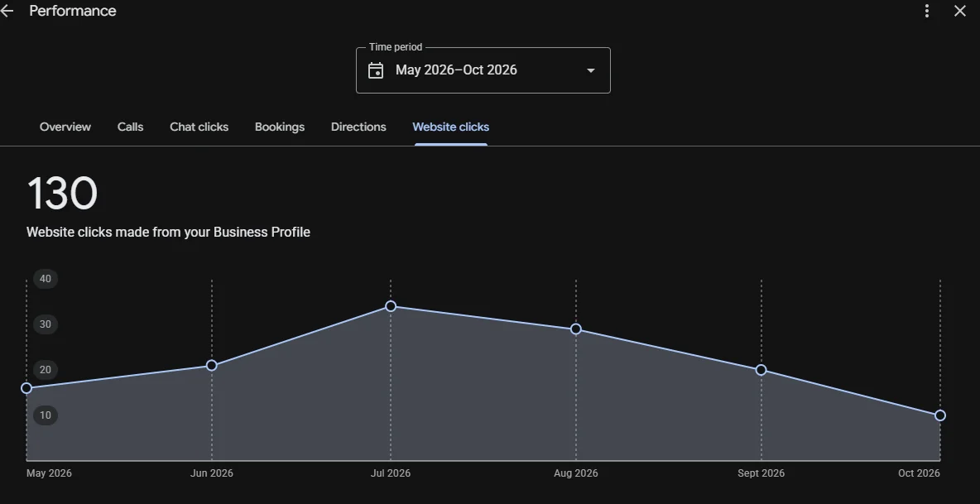Click the Aug 2026 axis label

point(575,473)
